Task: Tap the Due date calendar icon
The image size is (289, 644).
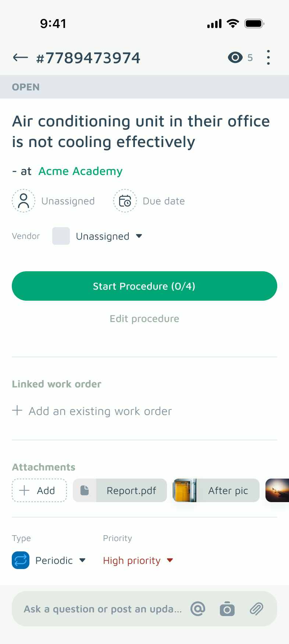Action: [x=125, y=201]
